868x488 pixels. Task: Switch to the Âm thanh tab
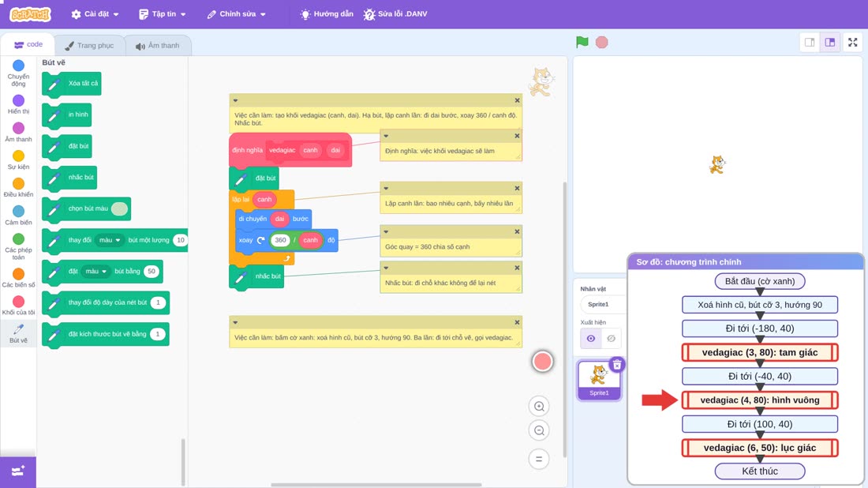coord(158,46)
